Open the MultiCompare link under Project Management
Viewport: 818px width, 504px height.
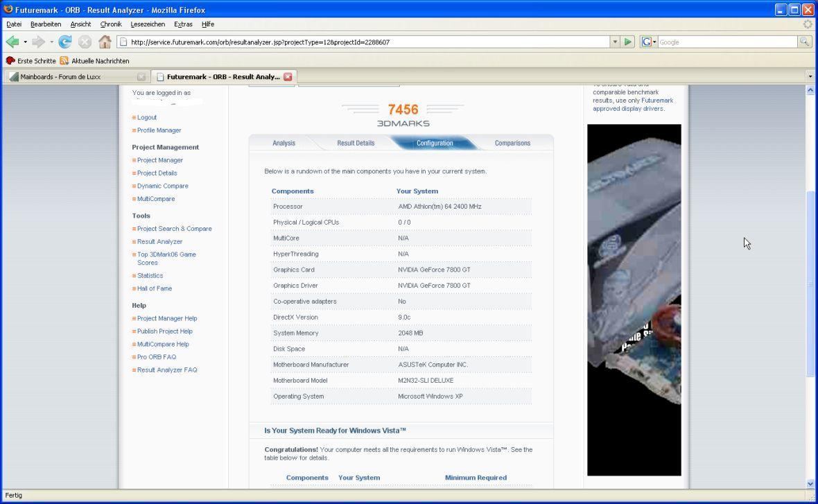click(x=156, y=199)
